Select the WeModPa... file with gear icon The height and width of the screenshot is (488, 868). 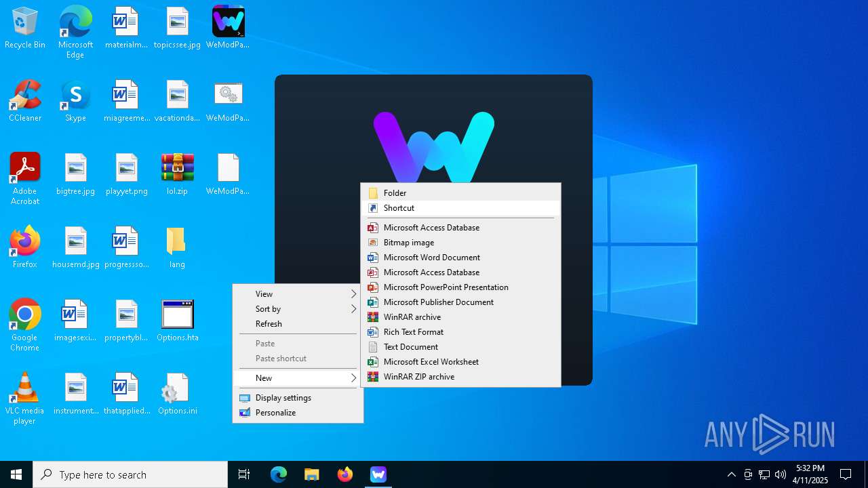tap(228, 102)
